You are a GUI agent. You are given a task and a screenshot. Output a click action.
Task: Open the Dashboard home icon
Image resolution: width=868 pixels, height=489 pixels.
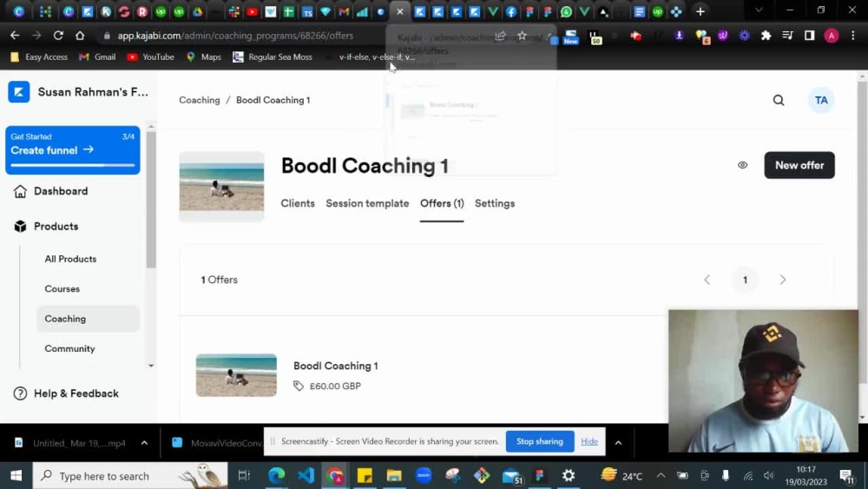coord(20,191)
